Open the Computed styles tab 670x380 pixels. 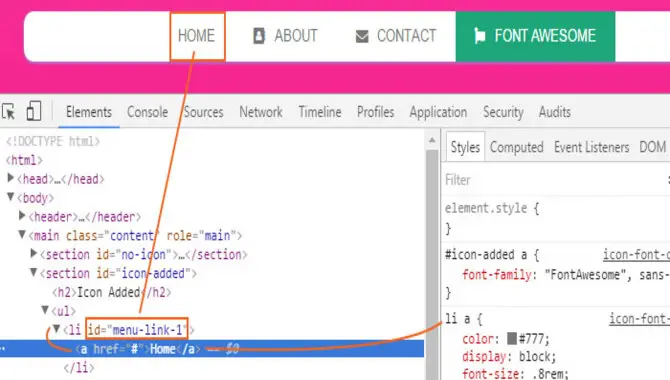click(x=517, y=147)
